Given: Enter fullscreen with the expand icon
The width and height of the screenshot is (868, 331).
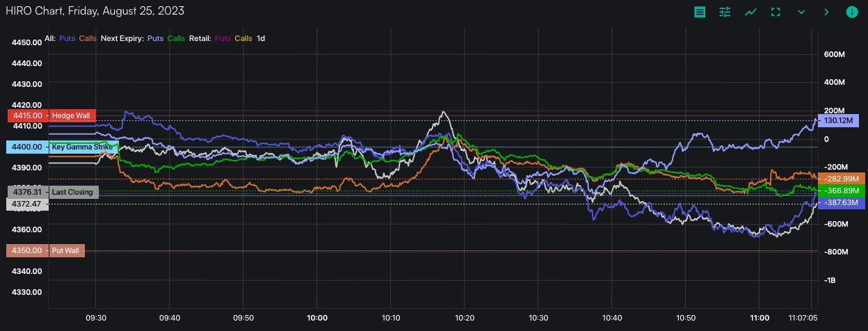Looking at the screenshot, I should (775, 12).
